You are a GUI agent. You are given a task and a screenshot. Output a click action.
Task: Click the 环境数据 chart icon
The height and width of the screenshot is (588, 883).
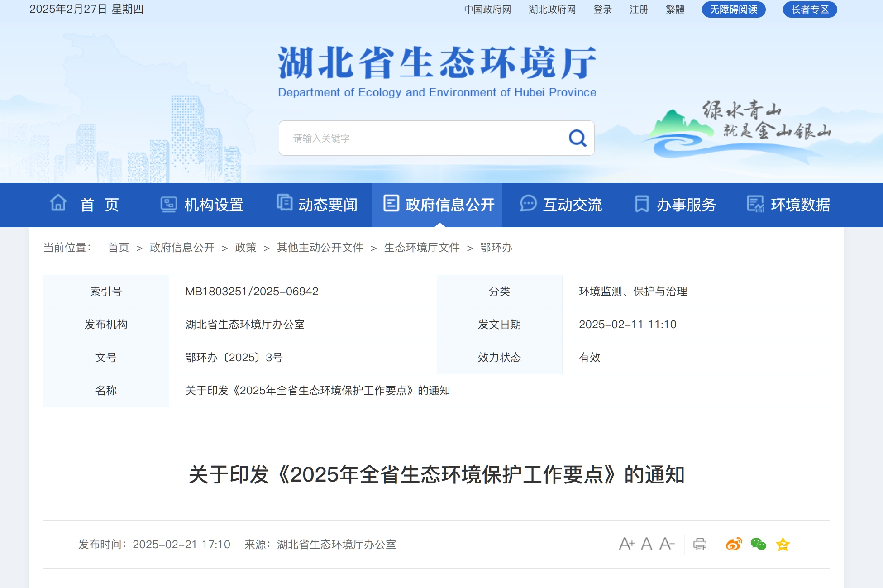(755, 204)
